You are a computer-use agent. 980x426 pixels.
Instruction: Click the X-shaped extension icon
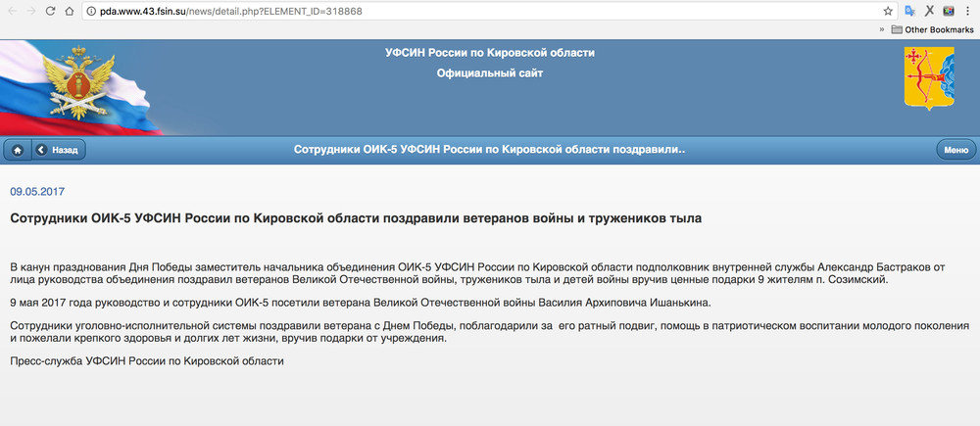[x=929, y=11]
